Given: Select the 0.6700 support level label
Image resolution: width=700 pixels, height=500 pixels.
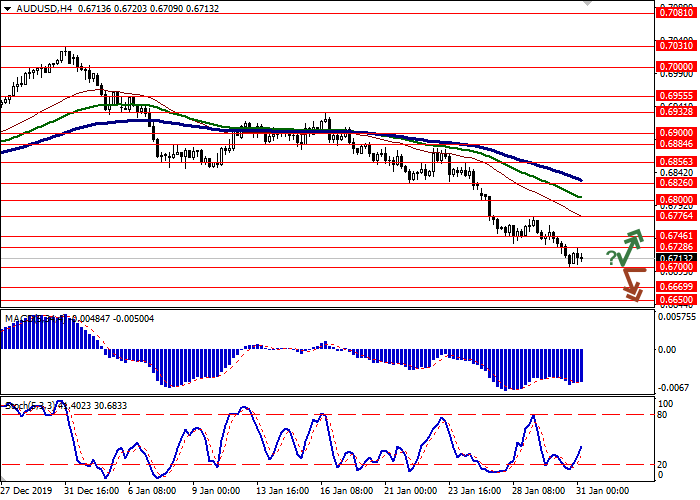Looking at the screenshot, I should (x=675, y=267).
